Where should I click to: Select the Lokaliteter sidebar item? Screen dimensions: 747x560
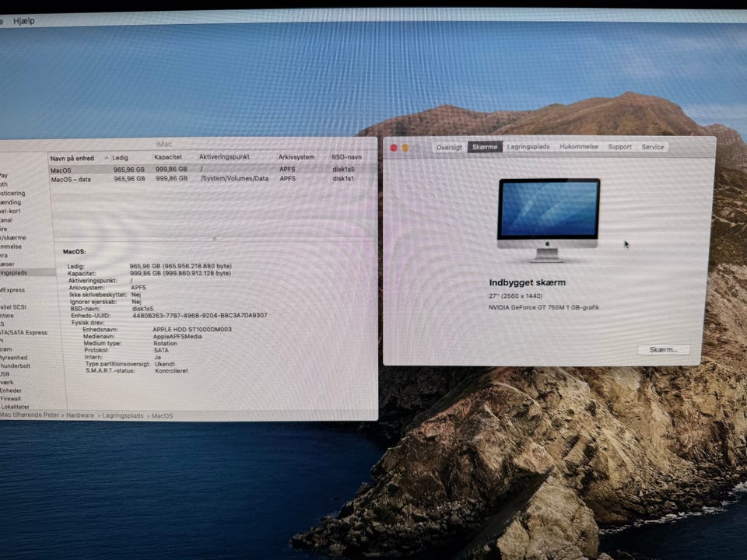pos(15,407)
